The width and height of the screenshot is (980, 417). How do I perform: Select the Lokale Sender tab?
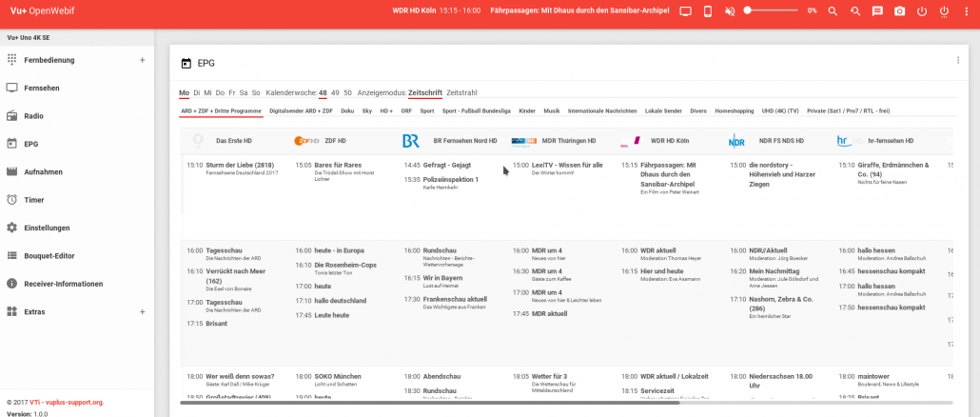[x=663, y=111]
